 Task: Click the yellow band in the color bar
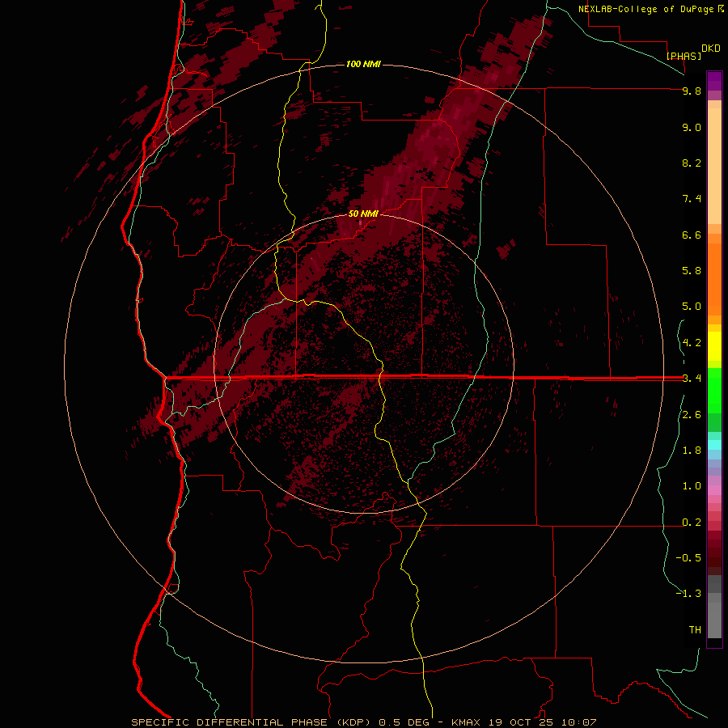(714, 346)
